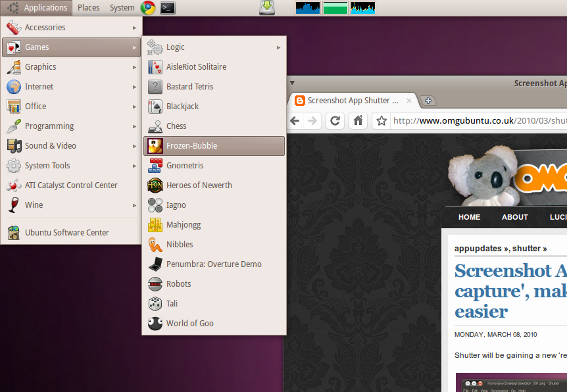Click the Heroes of Newerth HON icon
This screenshot has height=392, width=567.
tap(155, 185)
